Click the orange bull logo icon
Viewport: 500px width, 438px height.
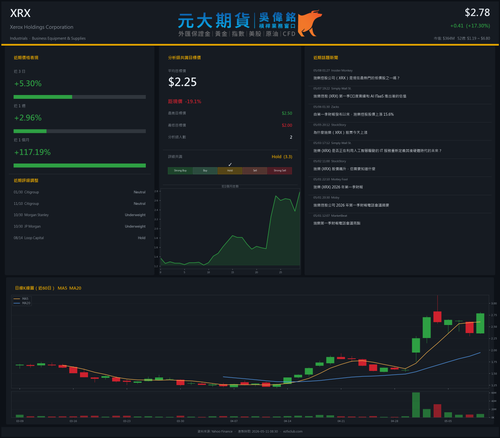(x=310, y=23)
